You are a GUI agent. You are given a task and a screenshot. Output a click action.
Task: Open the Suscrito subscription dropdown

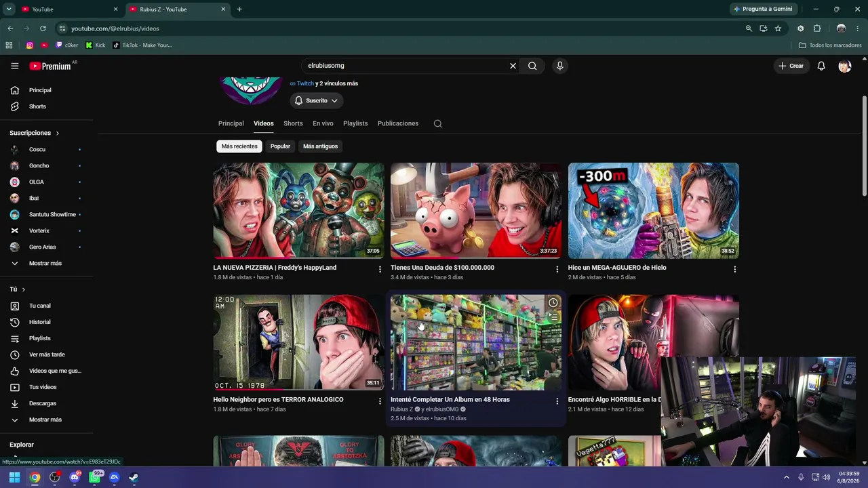(316, 100)
